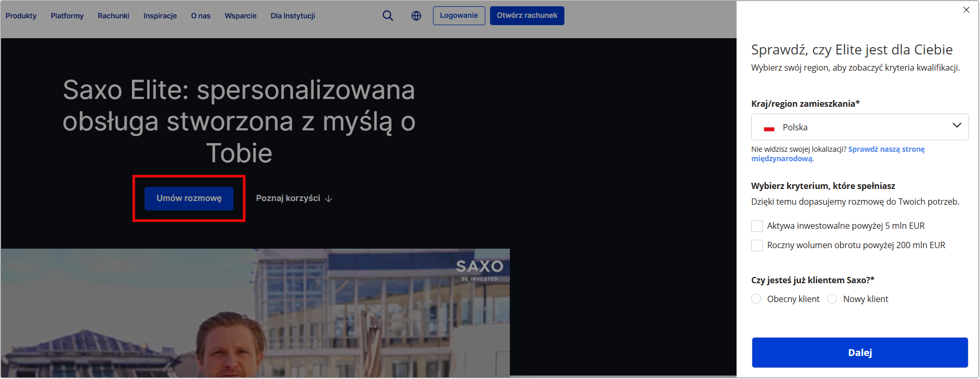The image size is (980, 379).
Task: Click the down arrow beside Poznaj korzyści
Action: pyautogui.click(x=329, y=198)
